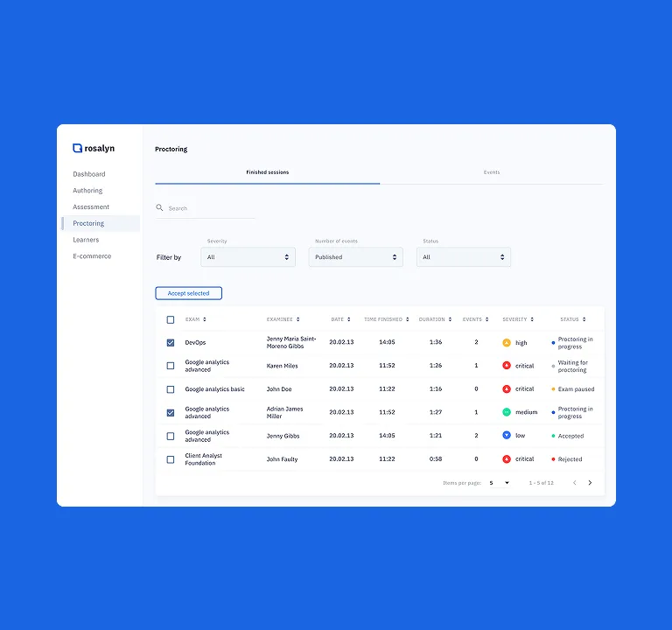This screenshot has height=630, width=672.
Task: Click low severity icon for Jenny Gibbs
Action: 507,436
